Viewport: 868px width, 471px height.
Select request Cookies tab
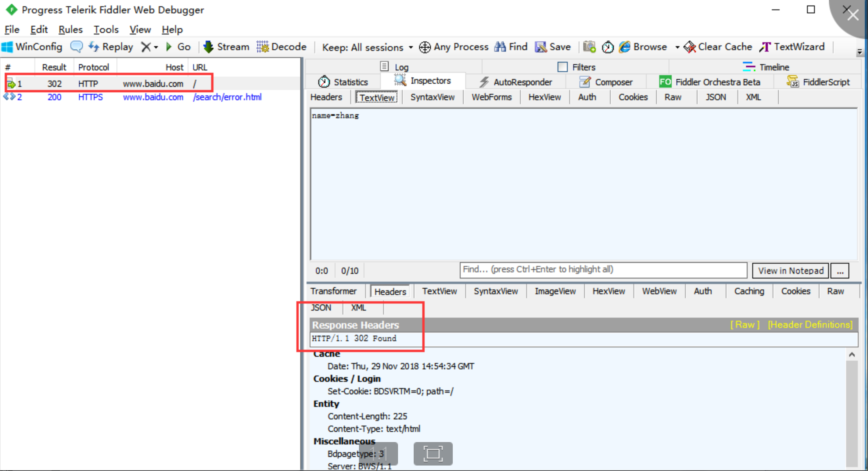pyautogui.click(x=633, y=97)
